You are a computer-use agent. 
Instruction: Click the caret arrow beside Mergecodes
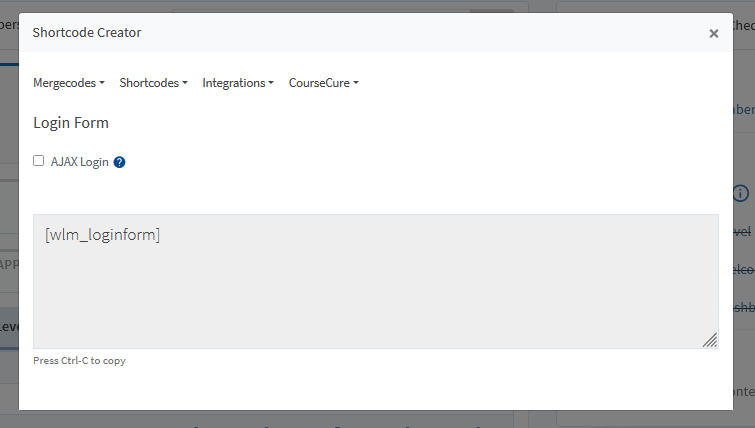[x=102, y=83]
